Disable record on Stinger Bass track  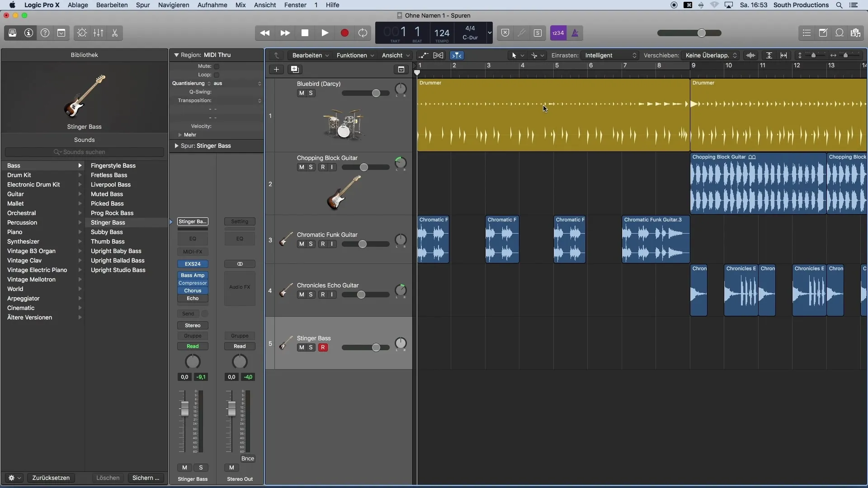[x=323, y=347]
